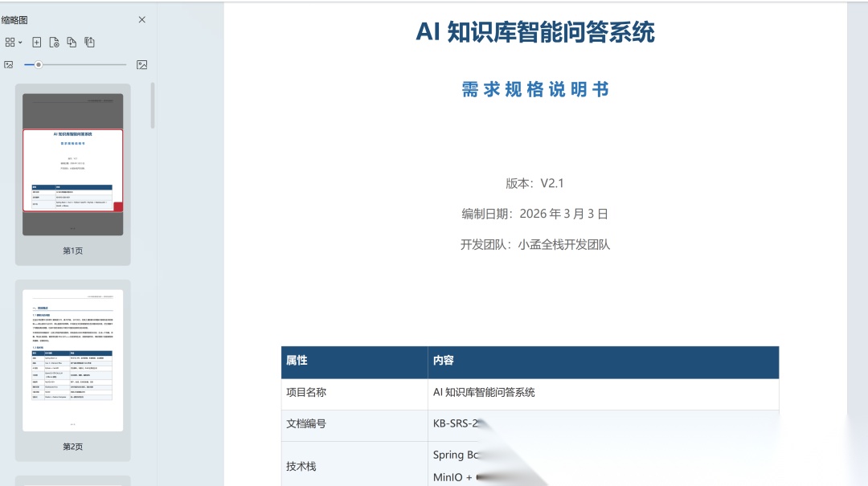This screenshot has width=868, height=486.
Task: Click the replace page icon
Action: click(x=72, y=42)
